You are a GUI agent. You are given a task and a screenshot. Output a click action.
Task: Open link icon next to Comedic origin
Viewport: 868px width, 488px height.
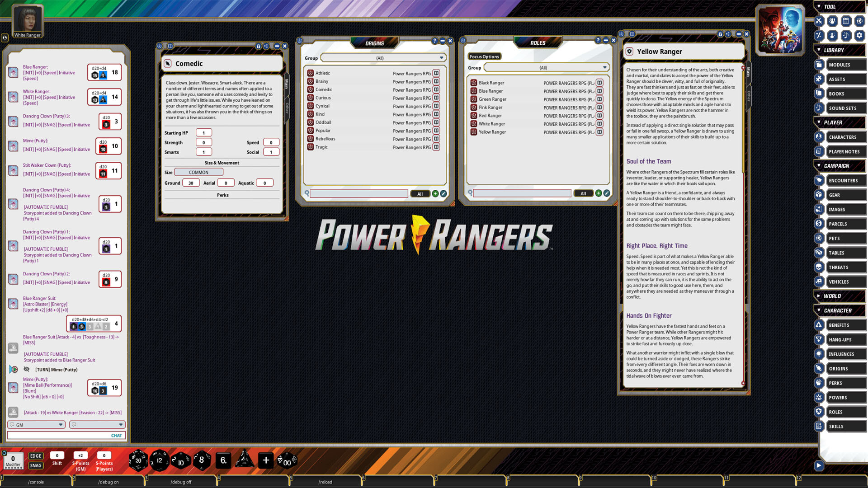coord(436,89)
